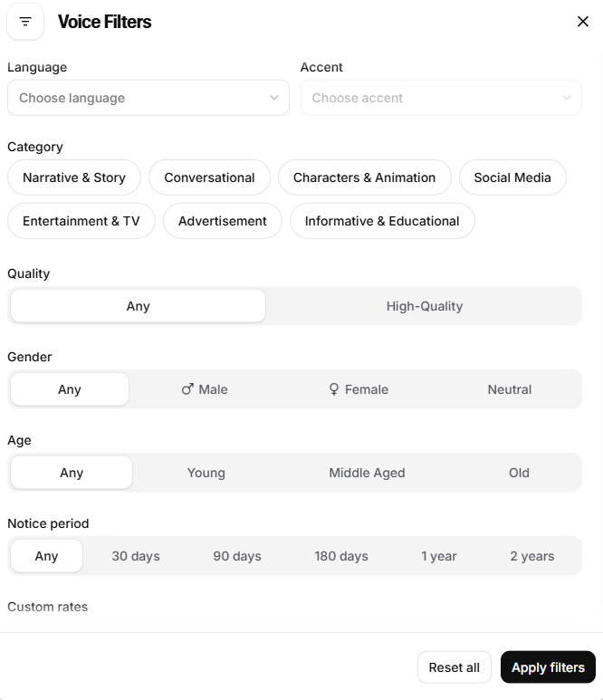Screen dimensions: 603x700
Task: Select the Male gender option
Action: click(x=205, y=389)
